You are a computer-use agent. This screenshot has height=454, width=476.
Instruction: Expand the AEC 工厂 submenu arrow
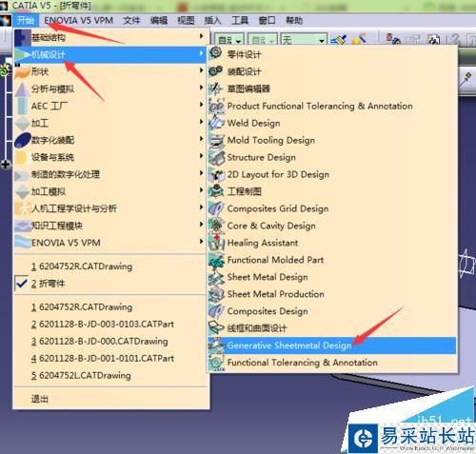[x=202, y=105]
